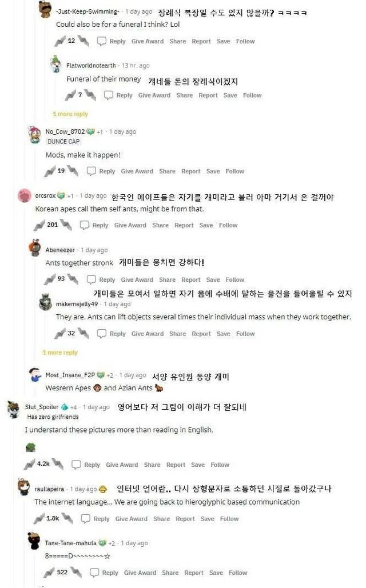Reply to orcsrox's comment
This screenshot has width=366, height=588.
pyautogui.click(x=94, y=225)
